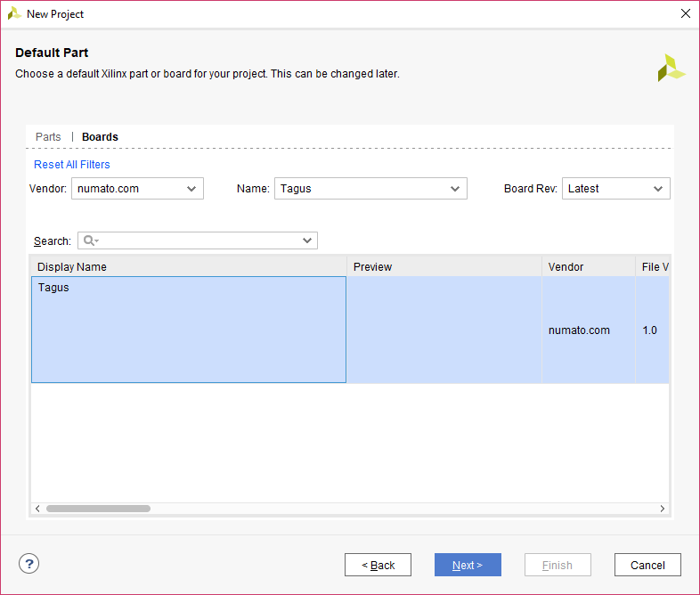Click the scroll right arrow of table

coord(663,509)
